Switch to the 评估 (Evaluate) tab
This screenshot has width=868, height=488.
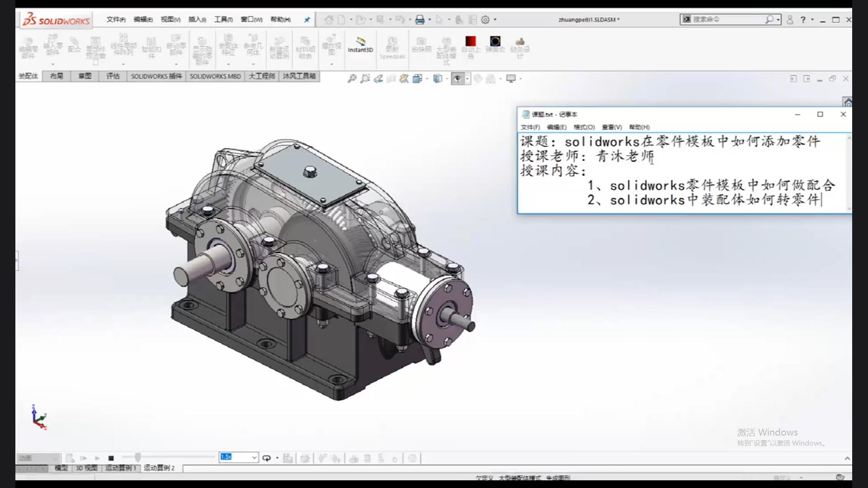[113, 76]
